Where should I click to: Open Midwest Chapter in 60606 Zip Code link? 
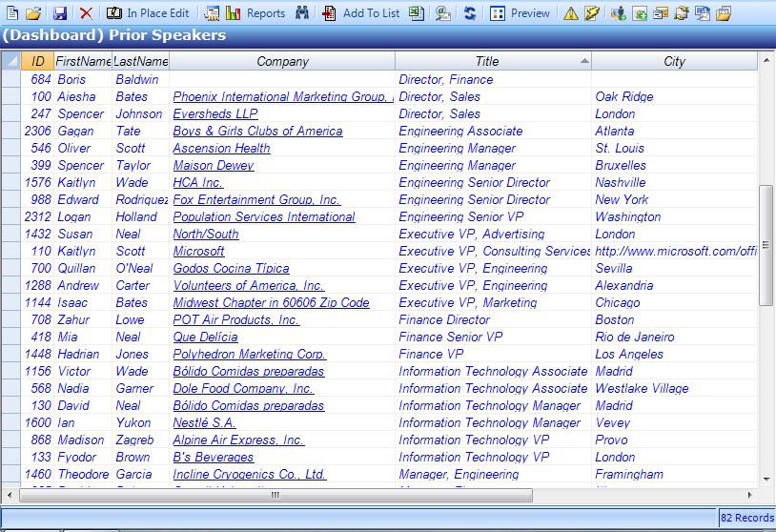(x=271, y=302)
